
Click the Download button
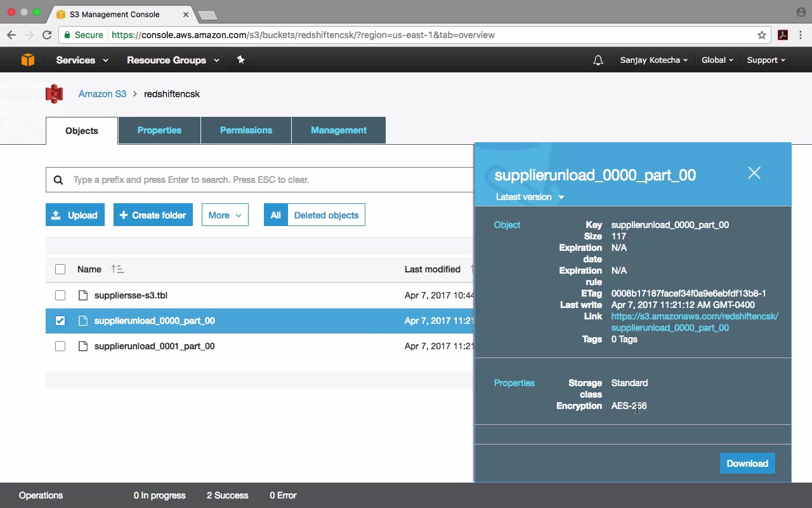pyautogui.click(x=747, y=464)
